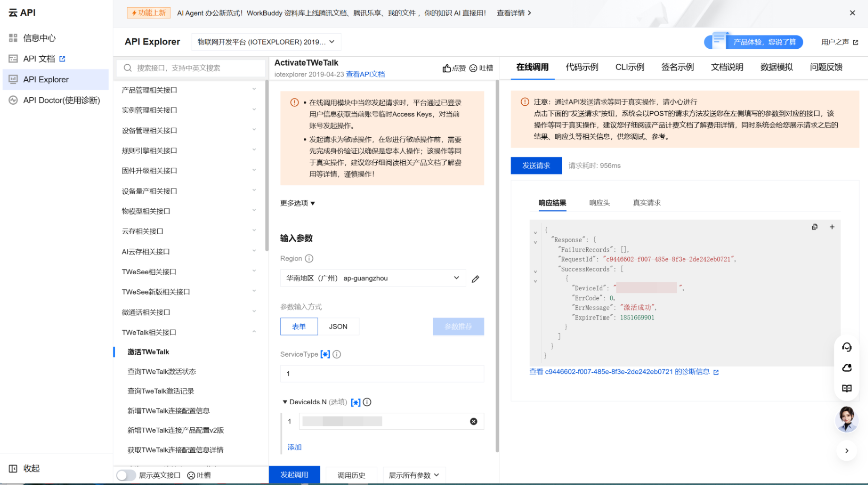
Task: Click the ServiceType info icon
Action: point(337,354)
